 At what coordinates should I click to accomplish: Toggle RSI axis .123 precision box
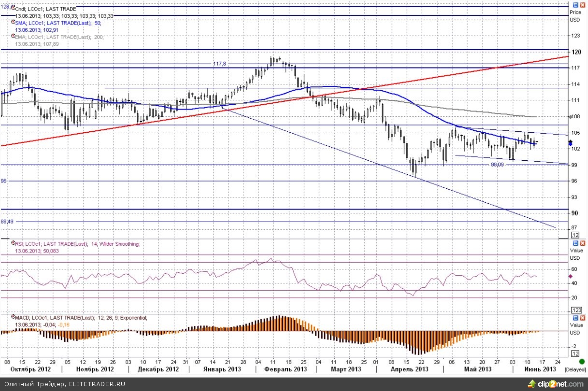575,309
